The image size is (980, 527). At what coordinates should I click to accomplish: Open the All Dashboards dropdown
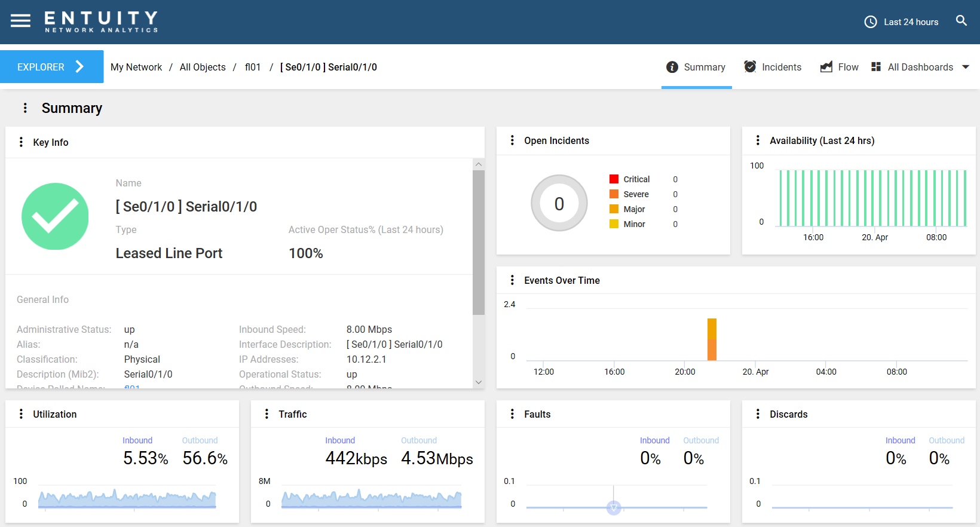920,67
